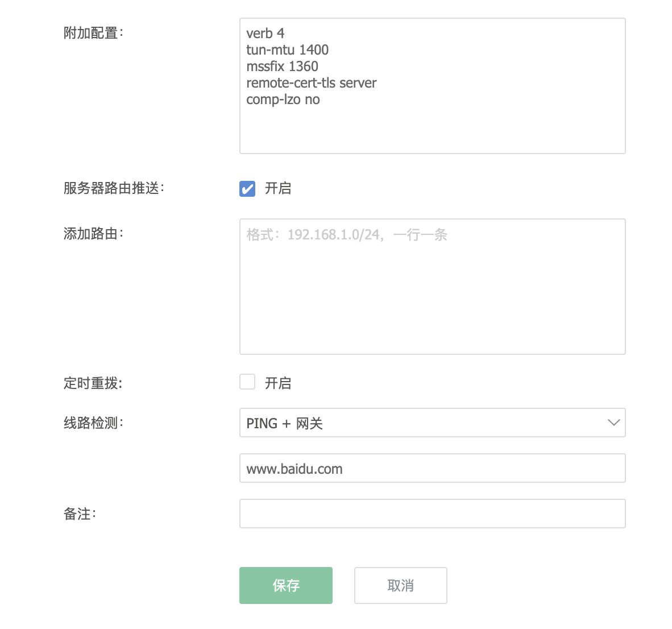Click the chevron on the PING + 网关 selector

click(613, 423)
